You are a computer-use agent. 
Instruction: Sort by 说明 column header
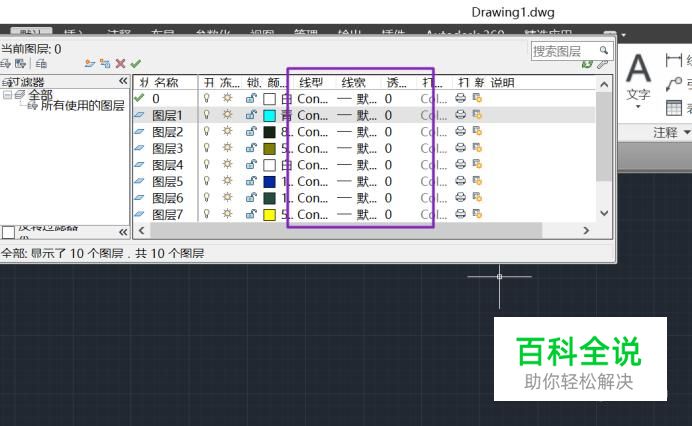tap(502, 83)
